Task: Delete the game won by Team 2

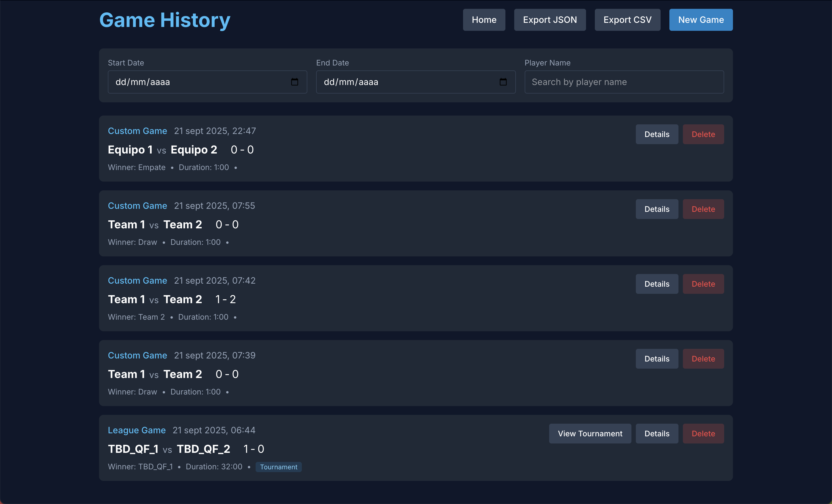Action: point(703,284)
